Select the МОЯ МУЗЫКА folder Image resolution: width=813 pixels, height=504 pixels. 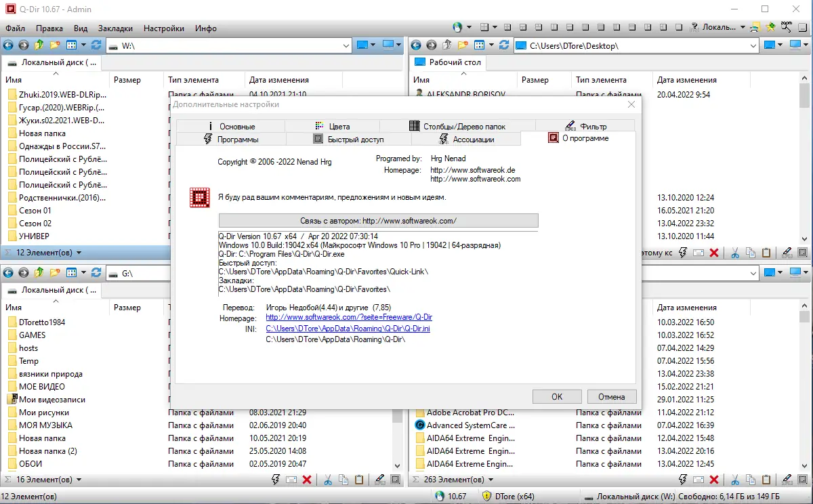pos(45,425)
